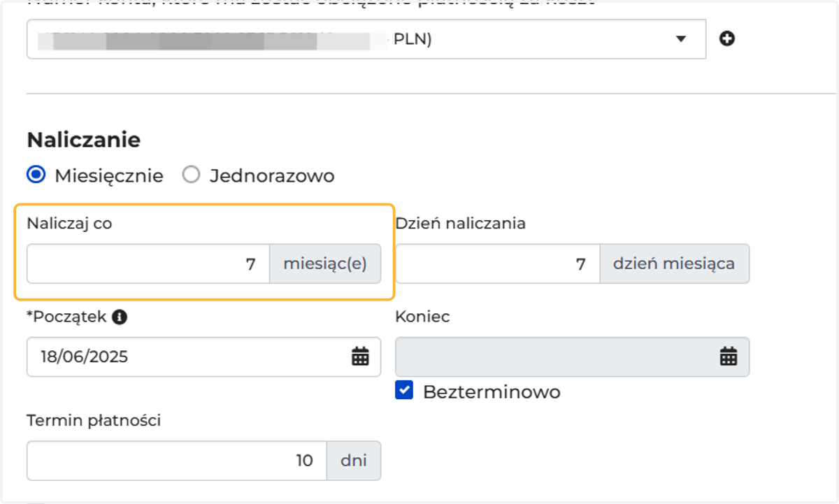Click the Termin płatności input field
This screenshot has width=839, height=504.
click(177, 461)
